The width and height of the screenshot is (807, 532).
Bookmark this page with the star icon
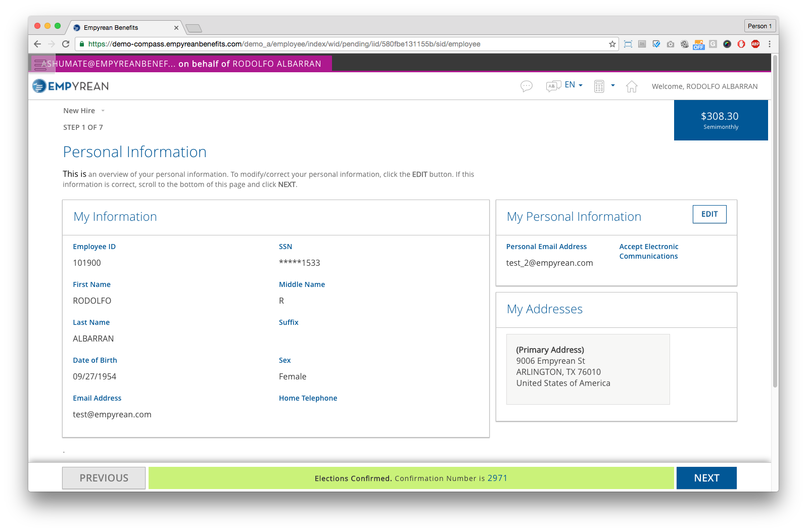[612, 44]
